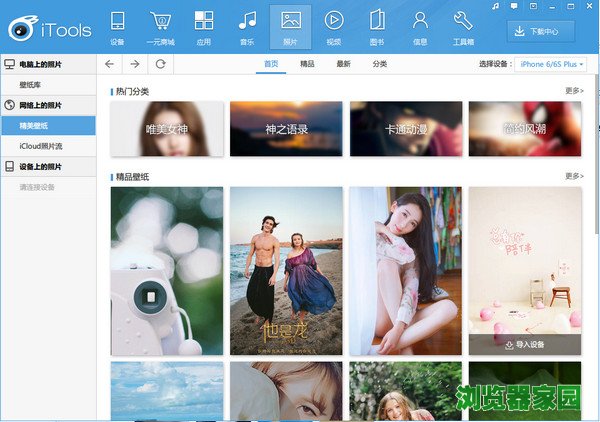Open the 设备 (Device) section icon

118,25
